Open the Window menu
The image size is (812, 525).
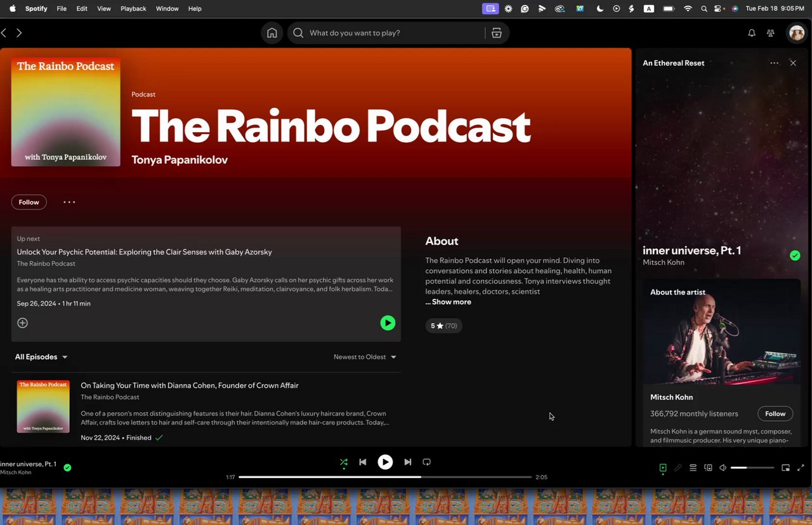[x=167, y=9]
